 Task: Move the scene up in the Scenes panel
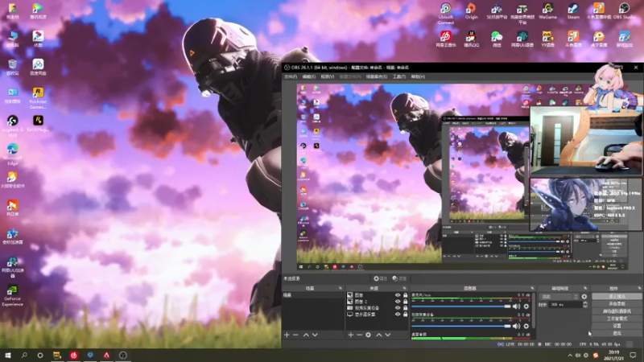pos(306,335)
